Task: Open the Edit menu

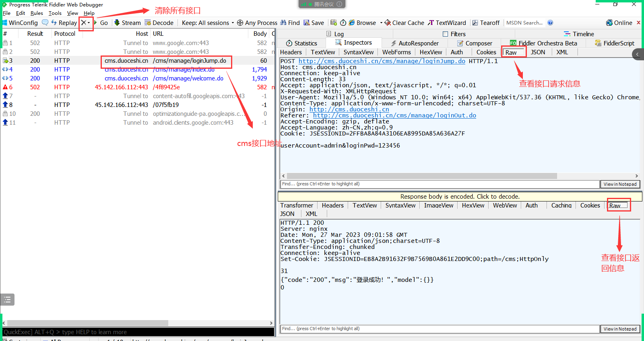Action: 21,13
